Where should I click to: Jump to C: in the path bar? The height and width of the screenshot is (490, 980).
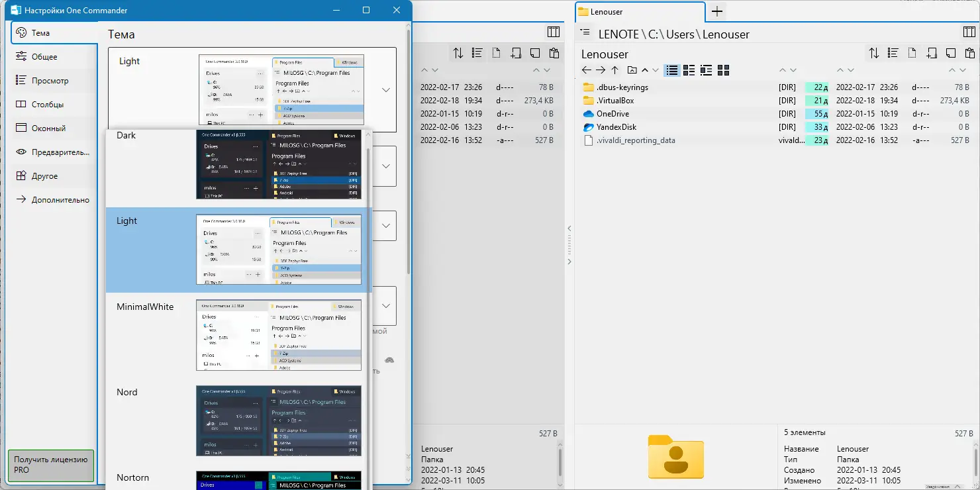point(654,34)
